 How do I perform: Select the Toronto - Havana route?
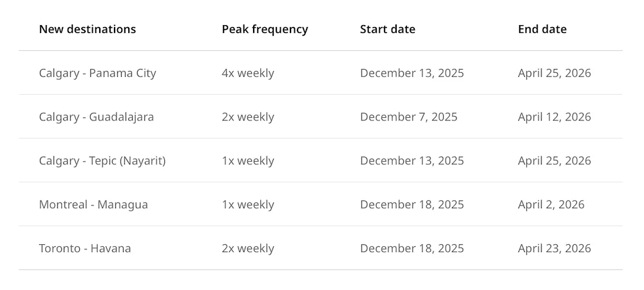coord(85,248)
